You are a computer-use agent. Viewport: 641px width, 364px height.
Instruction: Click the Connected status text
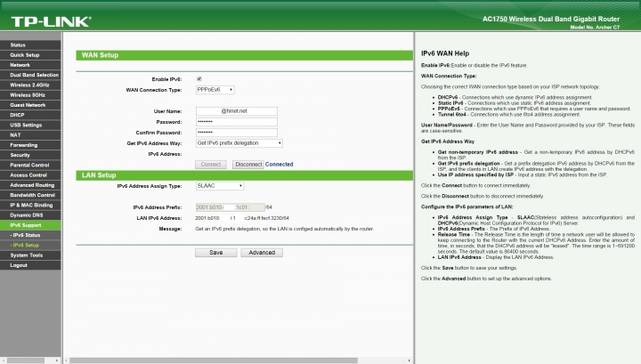(x=280, y=165)
